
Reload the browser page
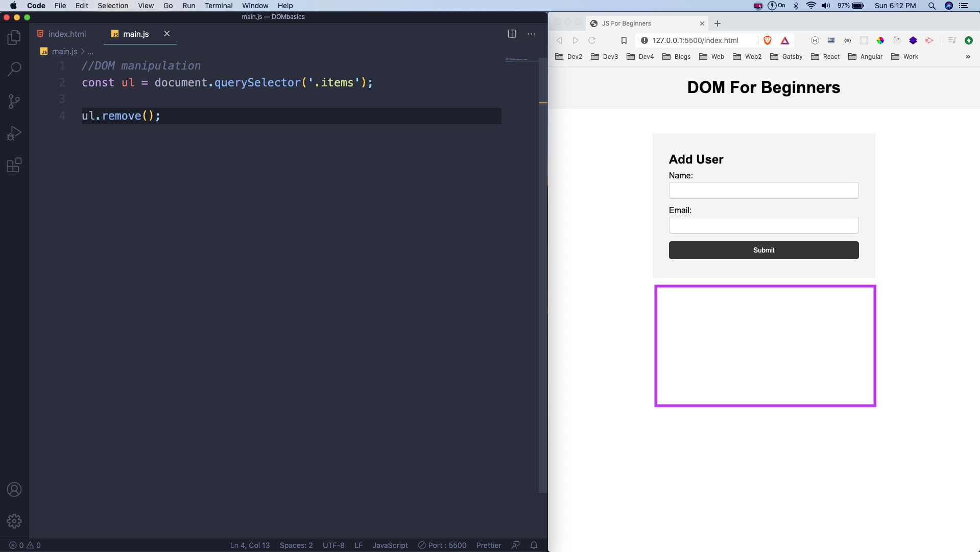(x=592, y=40)
